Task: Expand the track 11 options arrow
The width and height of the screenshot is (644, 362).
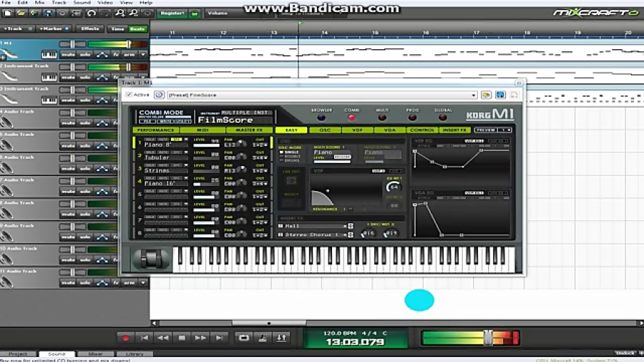Action: (143, 283)
